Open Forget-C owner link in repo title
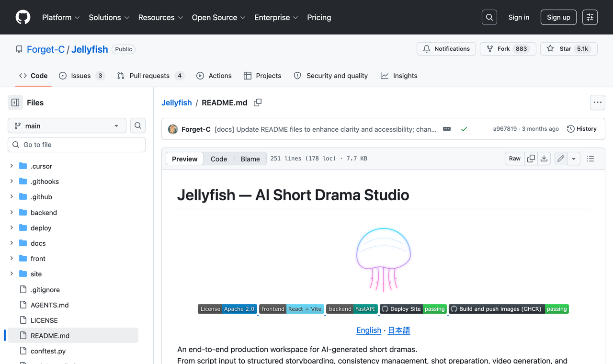 pos(45,49)
